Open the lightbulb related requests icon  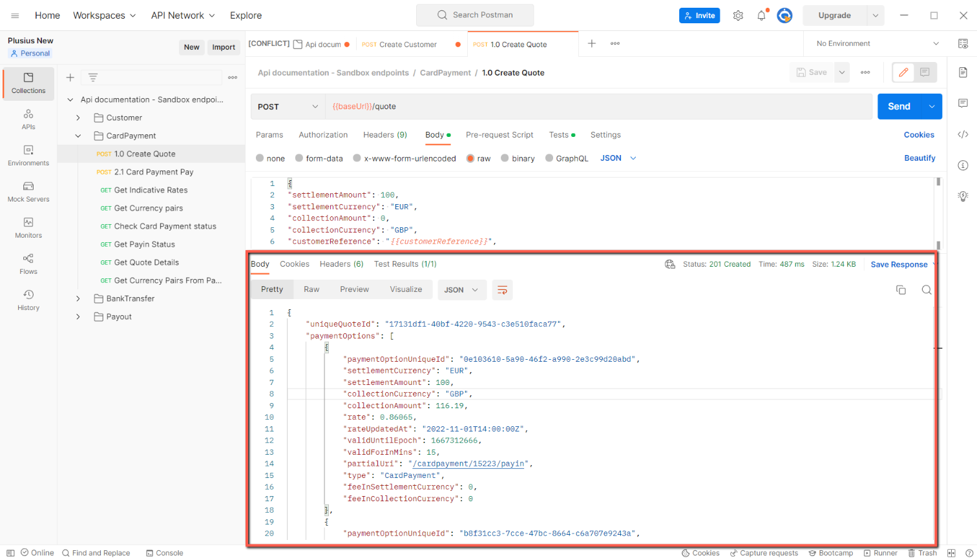click(963, 196)
